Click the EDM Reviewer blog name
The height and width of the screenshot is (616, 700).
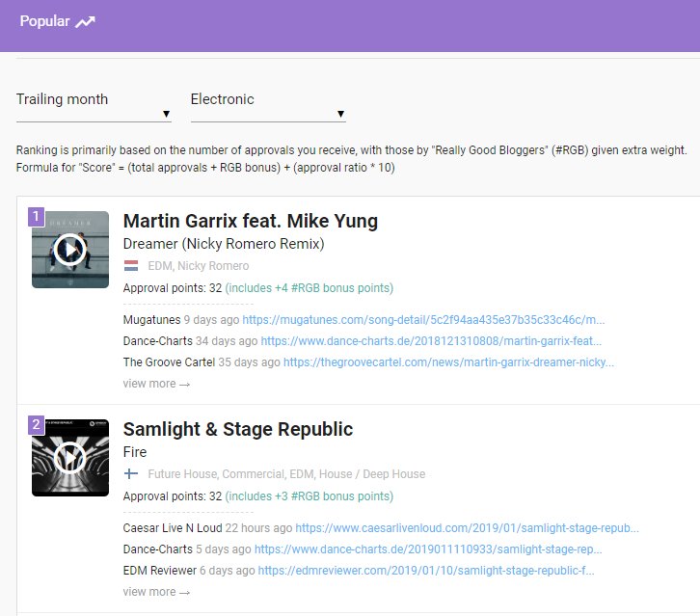tap(159, 571)
